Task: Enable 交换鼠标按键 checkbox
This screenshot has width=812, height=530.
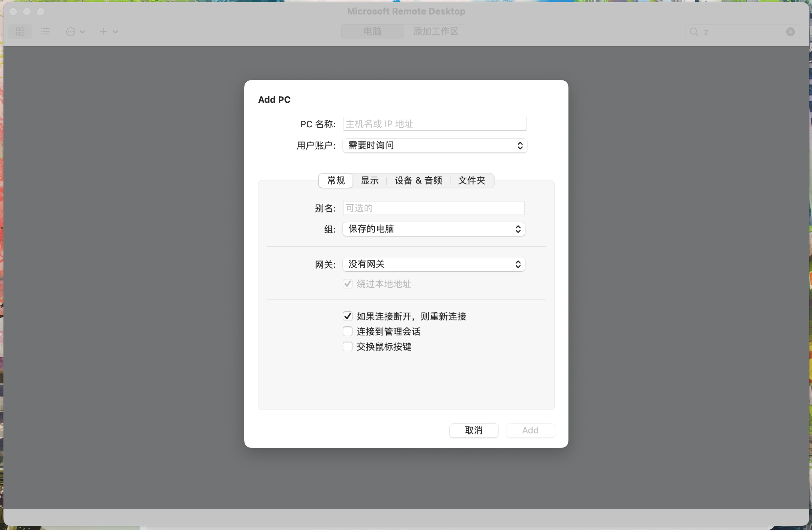Action: tap(347, 346)
